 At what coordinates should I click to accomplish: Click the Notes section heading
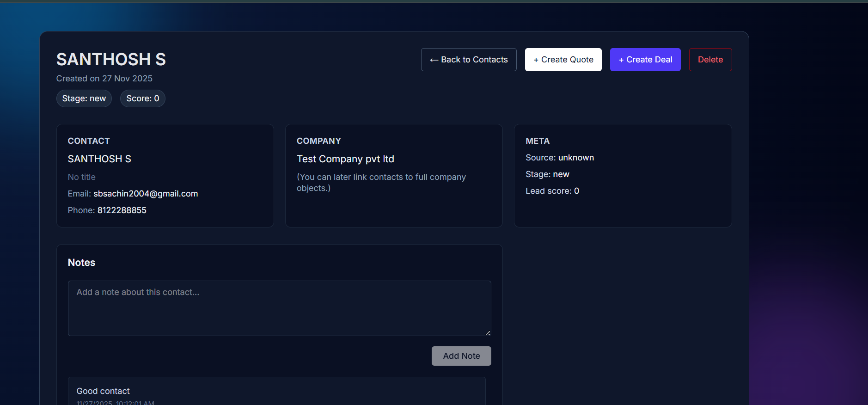point(81,263)
